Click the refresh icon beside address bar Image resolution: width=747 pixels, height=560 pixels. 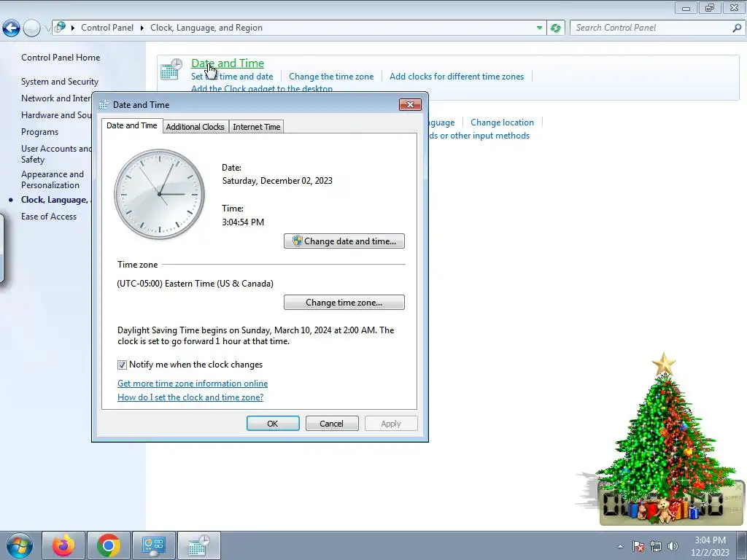(555, 28)
